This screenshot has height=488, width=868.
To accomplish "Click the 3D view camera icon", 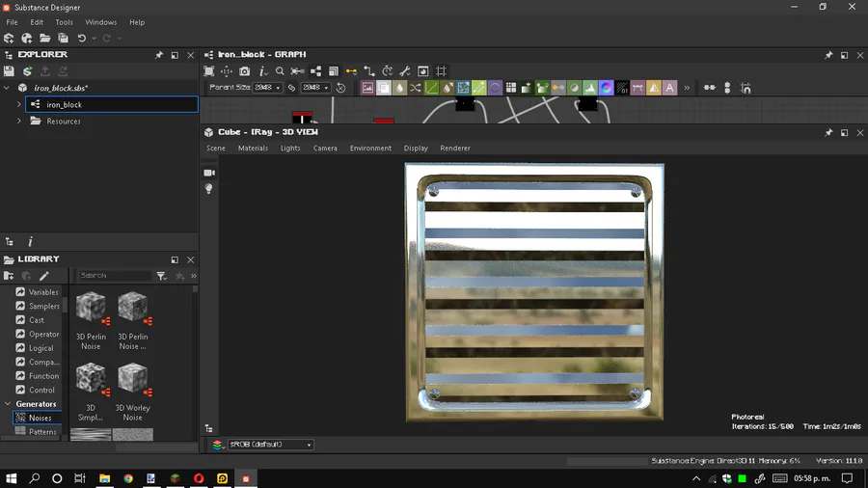I will point(209,173).
